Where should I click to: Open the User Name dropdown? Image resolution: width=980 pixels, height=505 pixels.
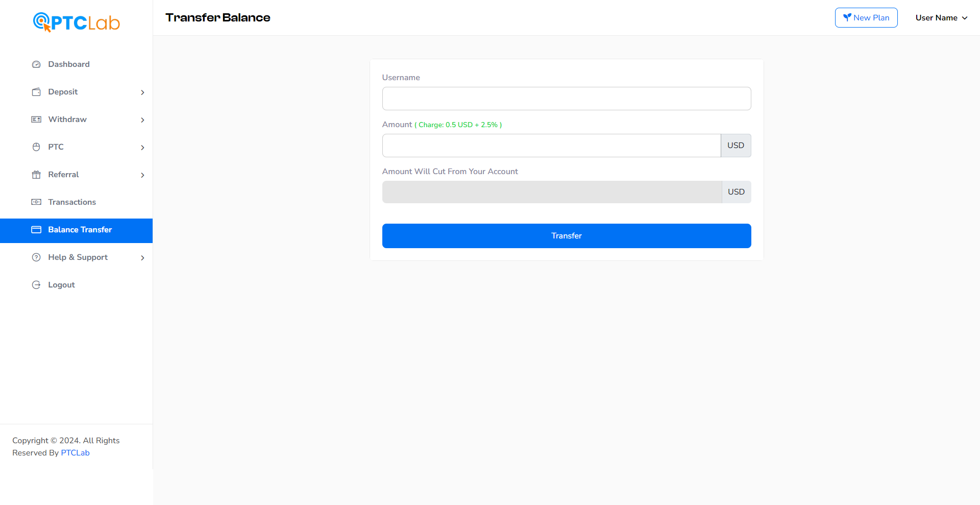(x=941, y=17)
